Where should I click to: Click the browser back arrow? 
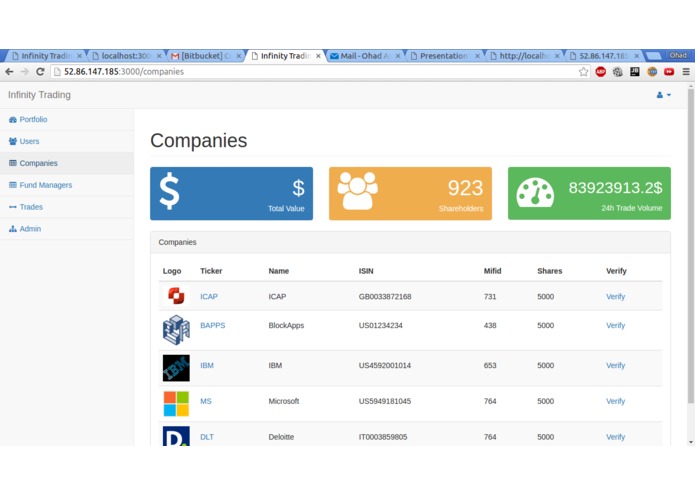coord(9,71)
